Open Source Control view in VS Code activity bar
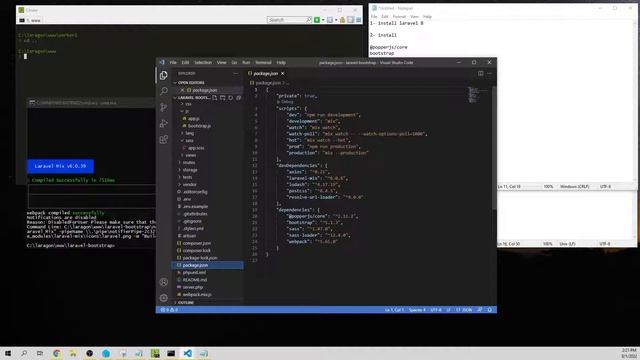This screenshot has width=640, height=360. (x=164, y=107)
